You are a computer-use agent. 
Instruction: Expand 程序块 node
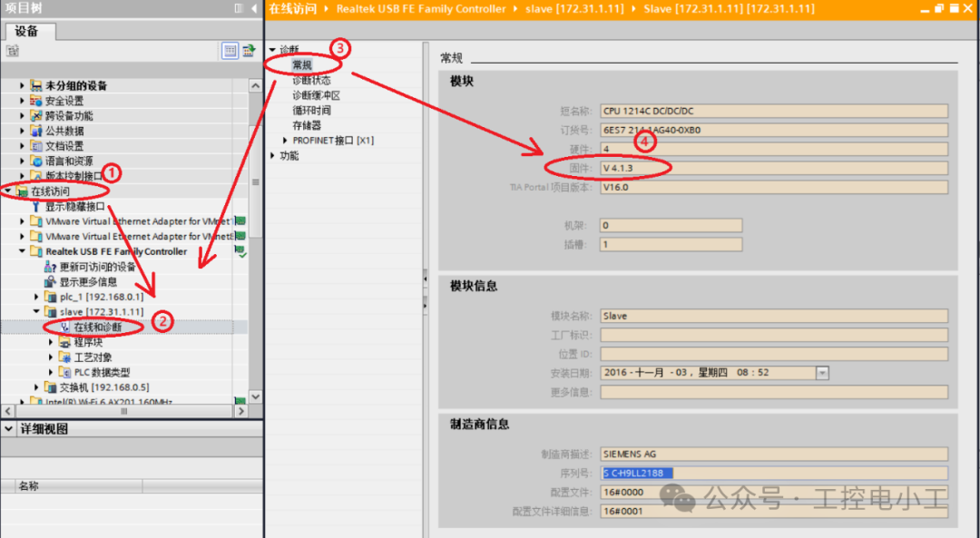coord(51,342)
